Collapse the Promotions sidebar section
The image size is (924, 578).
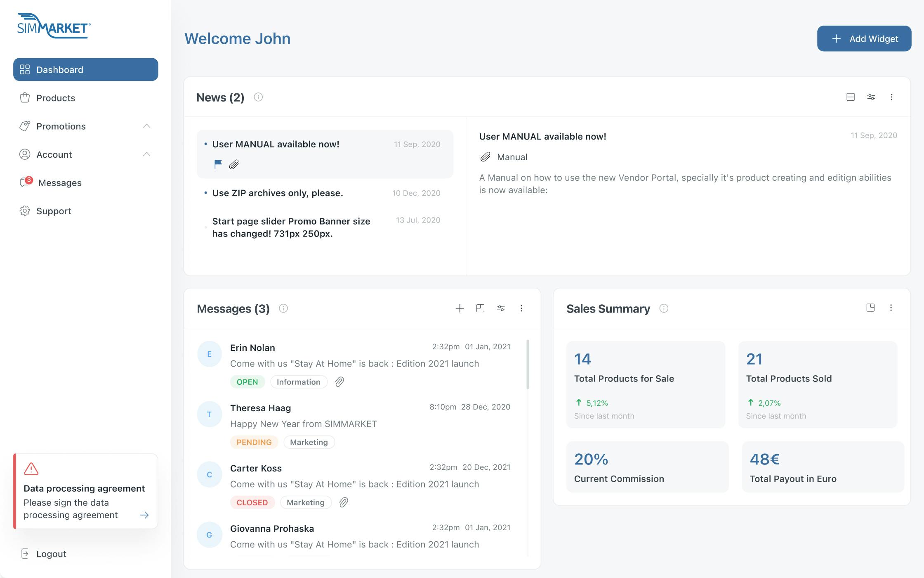tap(146, 126)
